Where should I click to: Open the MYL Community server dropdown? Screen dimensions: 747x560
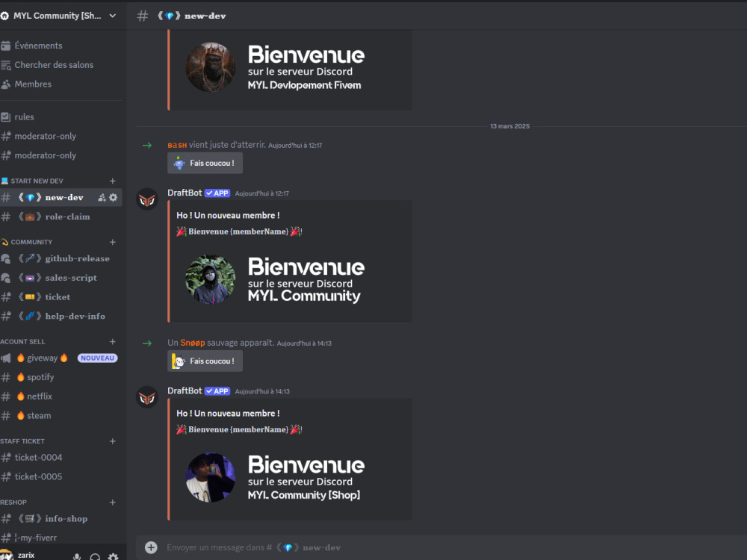[x=58, y=16]
